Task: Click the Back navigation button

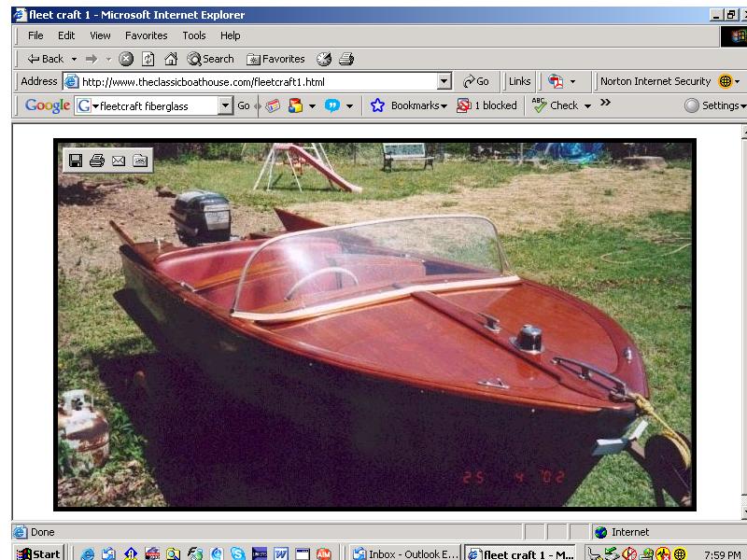Action: (46, 59)
